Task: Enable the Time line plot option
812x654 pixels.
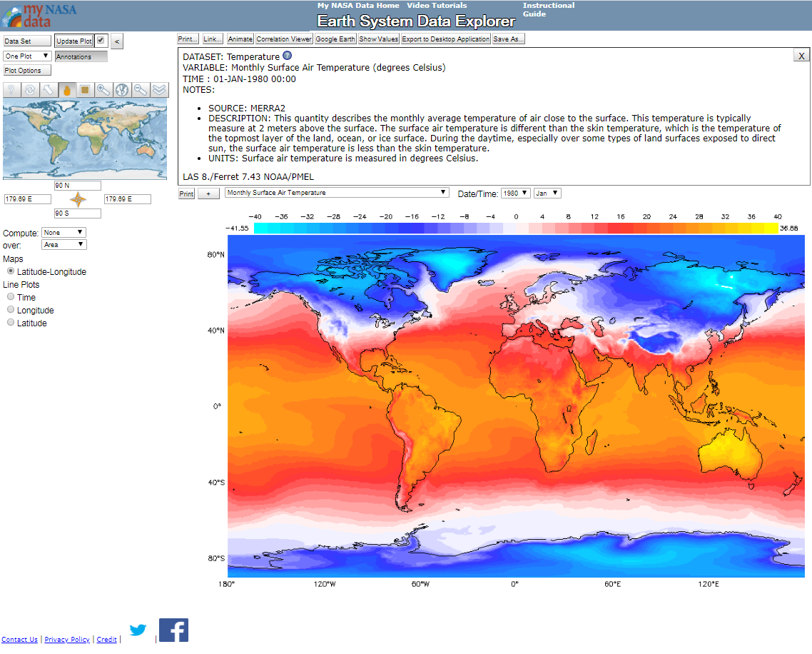Action: pos(10,296)
